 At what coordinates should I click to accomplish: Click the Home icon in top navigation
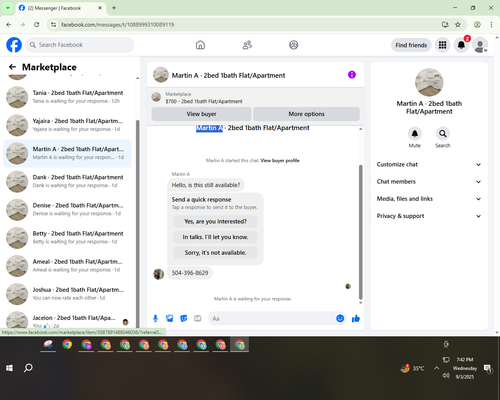point(200,45)
